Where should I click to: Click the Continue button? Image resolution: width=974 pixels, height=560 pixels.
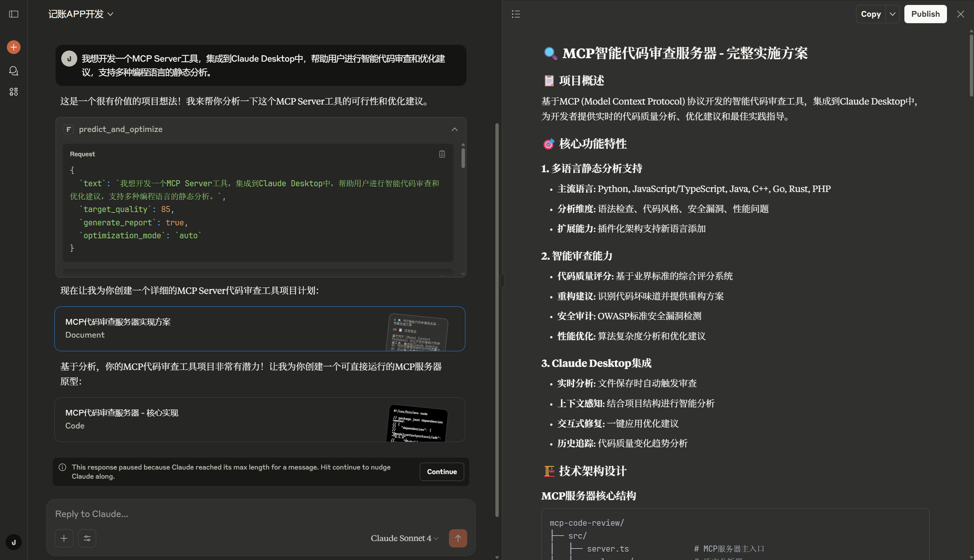pos(442,471)
